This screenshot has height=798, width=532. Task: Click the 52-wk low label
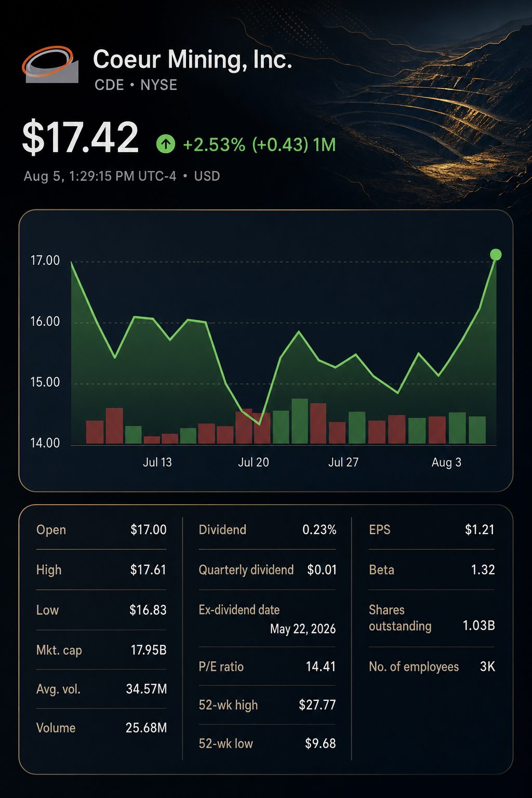pyautogui.click(x=225, y=743)
